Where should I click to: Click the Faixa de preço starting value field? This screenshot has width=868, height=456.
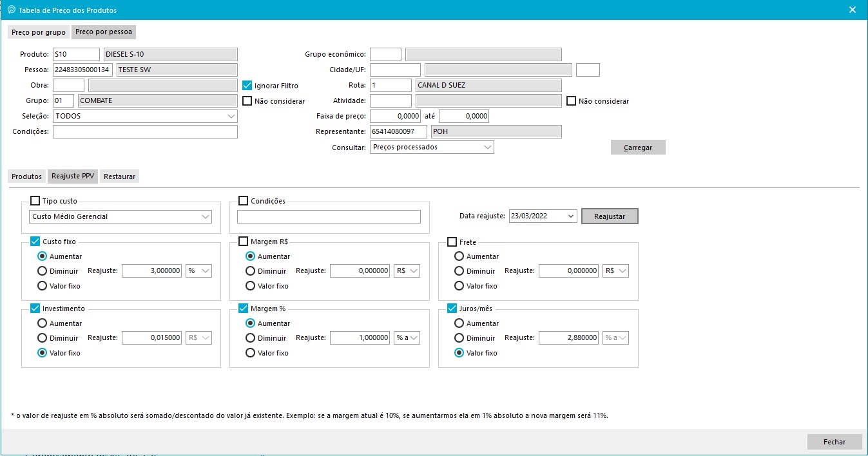point(395,116)
